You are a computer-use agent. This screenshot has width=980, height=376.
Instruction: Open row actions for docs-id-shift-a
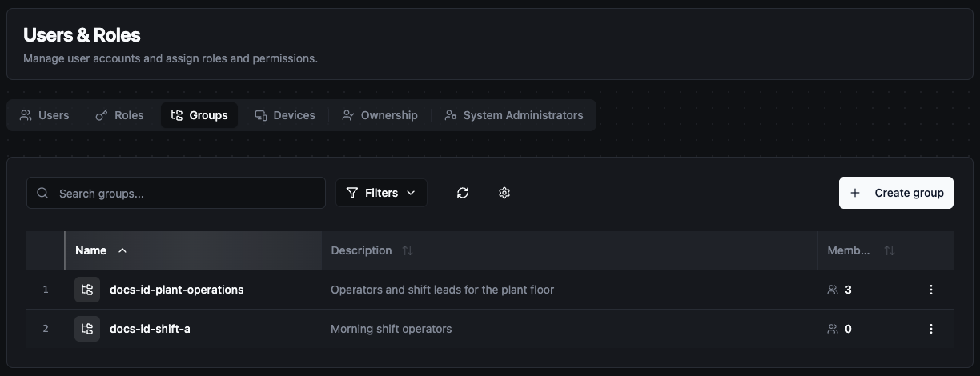tap(930, 329)
